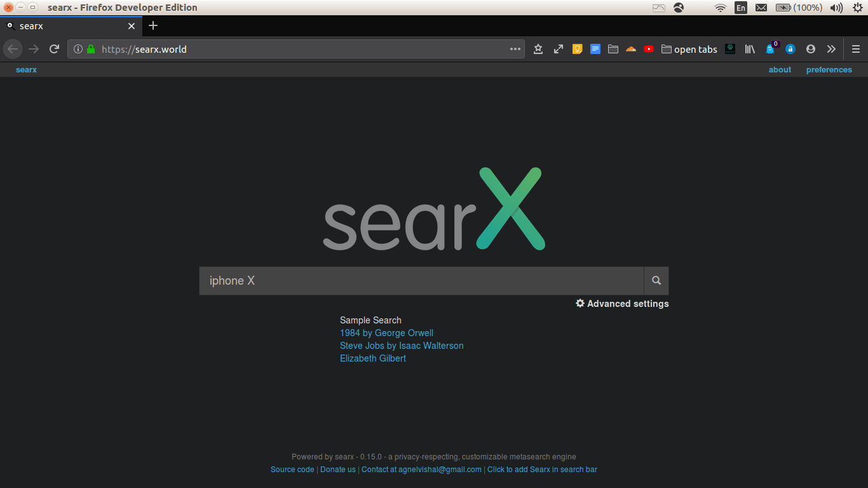Open Advanced settings below the search bar
This screenshot has width=868, height=488.
(621, 304)
